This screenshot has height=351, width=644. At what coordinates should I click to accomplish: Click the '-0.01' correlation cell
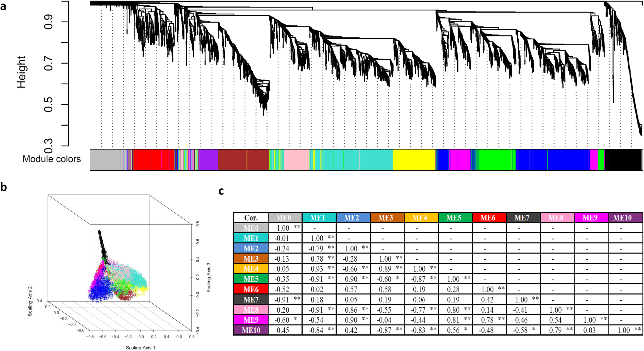(x=285, y=238)
